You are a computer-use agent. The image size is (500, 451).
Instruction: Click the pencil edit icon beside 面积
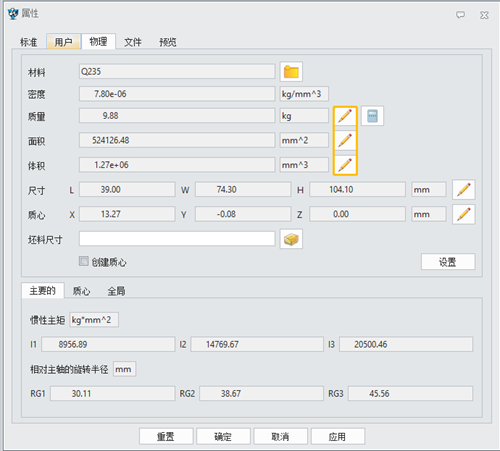345,140
